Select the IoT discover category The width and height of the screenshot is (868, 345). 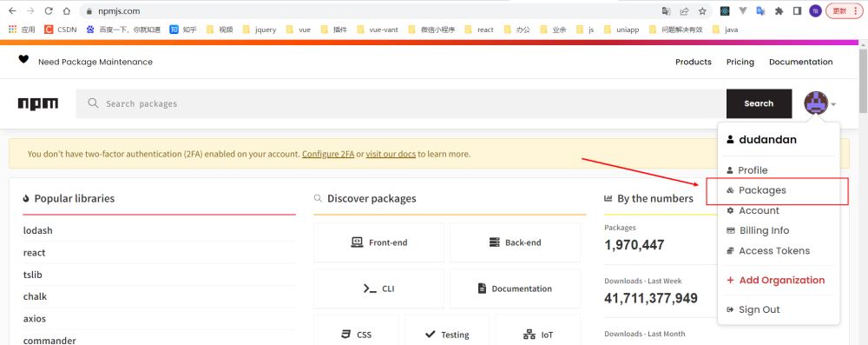pos(537,330)
